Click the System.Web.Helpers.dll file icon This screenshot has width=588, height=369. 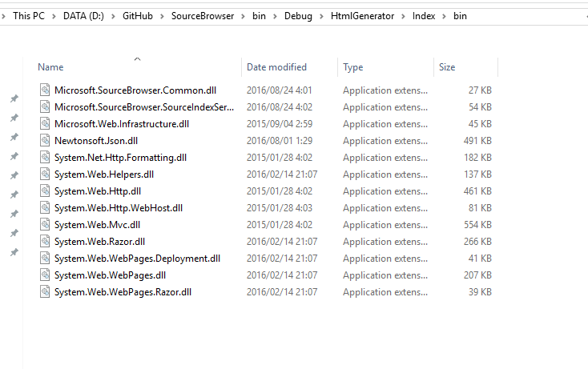pos(45,174)
